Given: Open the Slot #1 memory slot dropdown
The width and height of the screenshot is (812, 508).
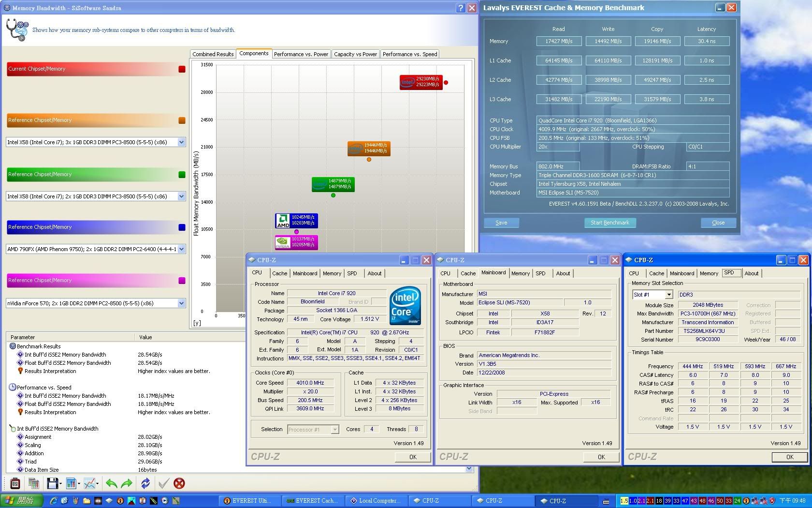Looking at the screenshot, I should pyautogui.click(x=669, y=295).
